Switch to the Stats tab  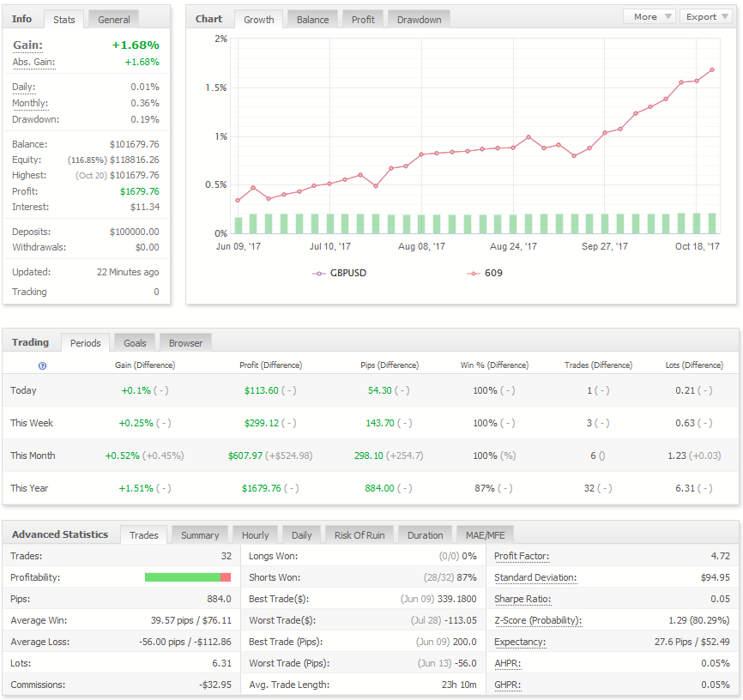tap(64, 20)
